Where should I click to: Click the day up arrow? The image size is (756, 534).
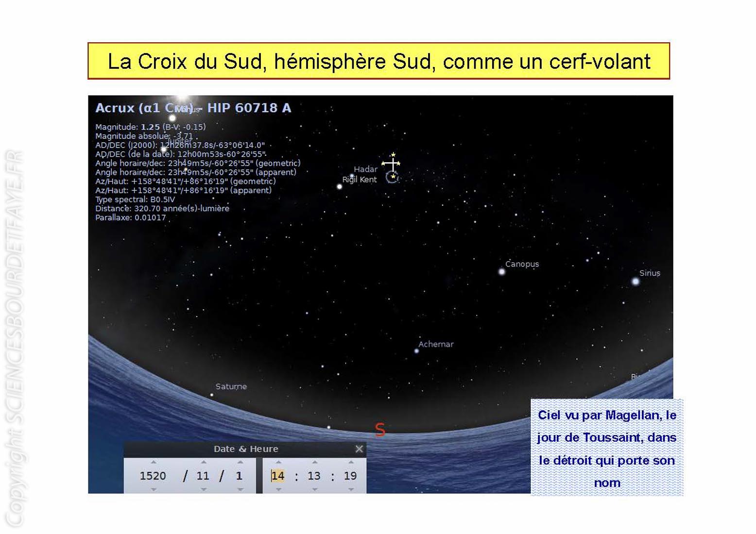tap(240, 462)
